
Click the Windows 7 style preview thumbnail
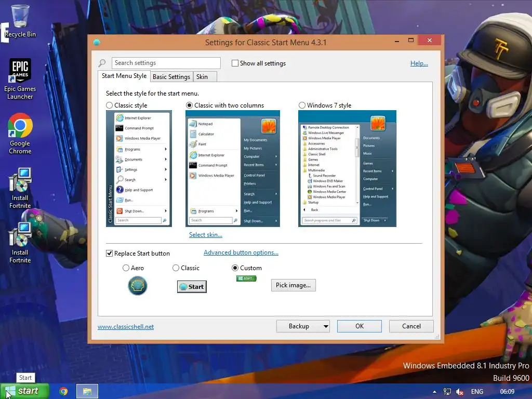(x=347, y=169)
